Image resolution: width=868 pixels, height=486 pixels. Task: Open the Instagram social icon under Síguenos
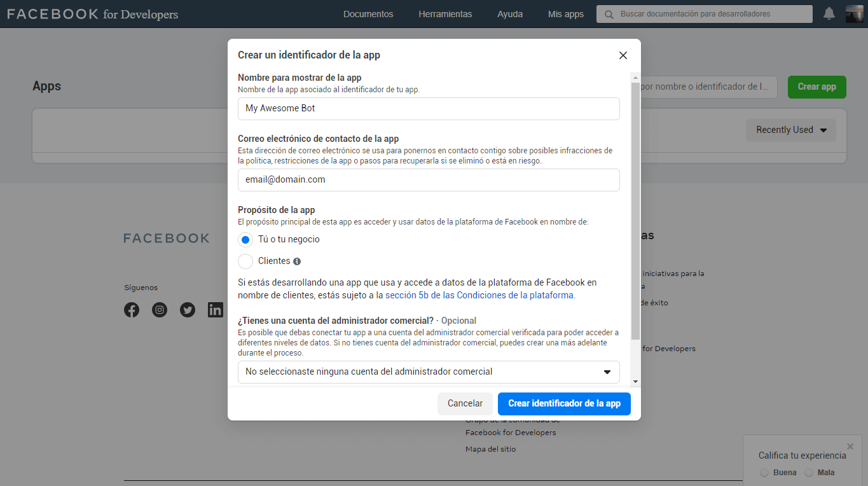pyautogui.click(x=160, y=310)
